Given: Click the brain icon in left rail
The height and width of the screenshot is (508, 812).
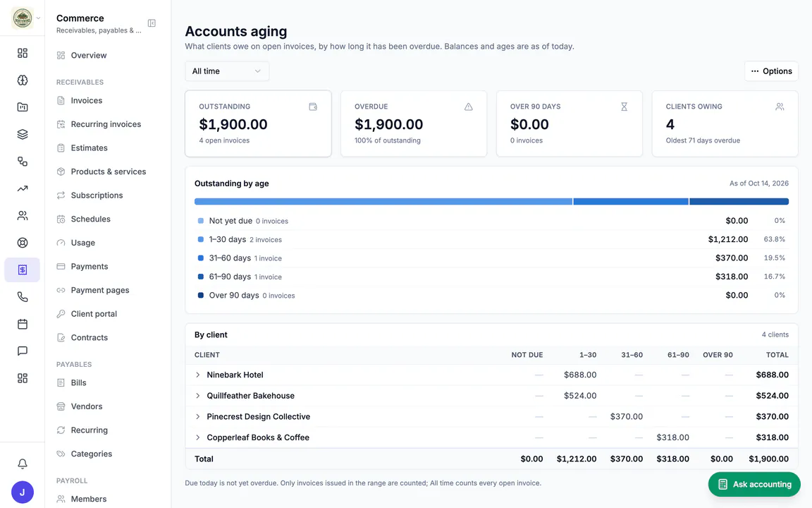Looking at the screenshot, I should [x=23, y=80].
